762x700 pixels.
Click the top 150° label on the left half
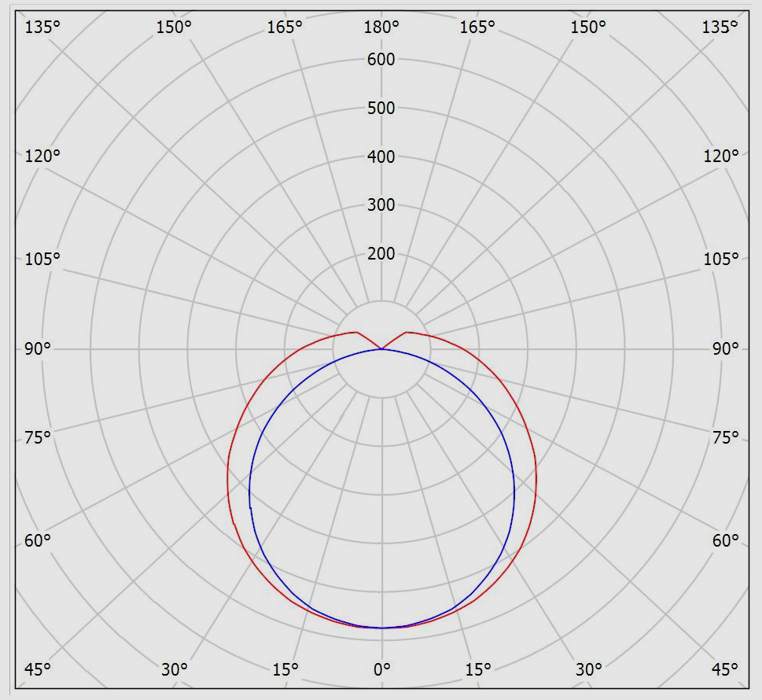click(x=174, y=27)
